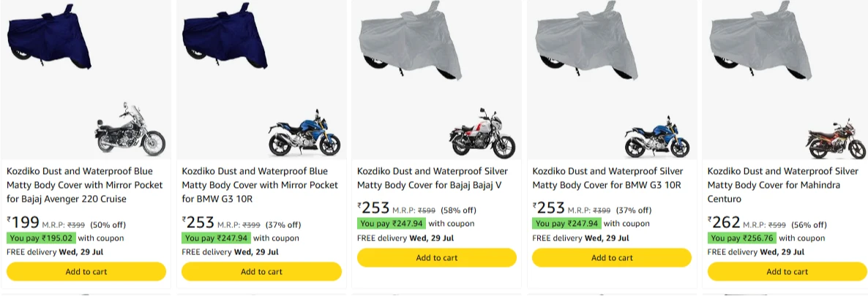Click the blue BMW G310R motorcycle picture in second card
Viewport: 868px width, 296px height.
click(304, 133)
